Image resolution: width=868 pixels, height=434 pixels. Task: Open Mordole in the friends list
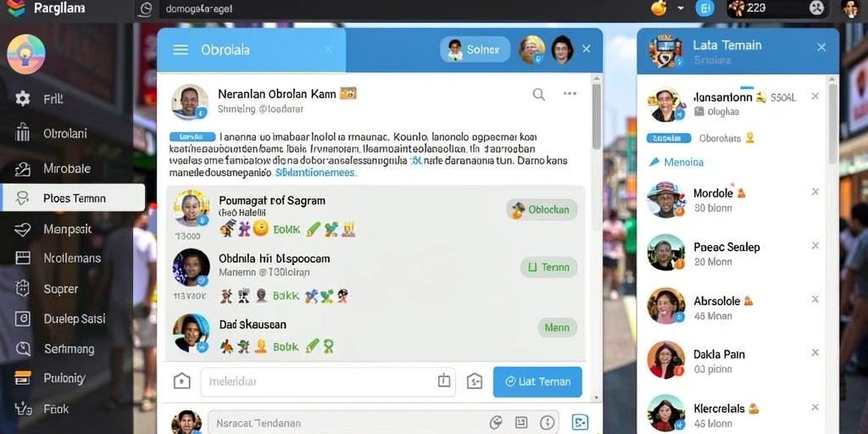click(x=732, y=200)
